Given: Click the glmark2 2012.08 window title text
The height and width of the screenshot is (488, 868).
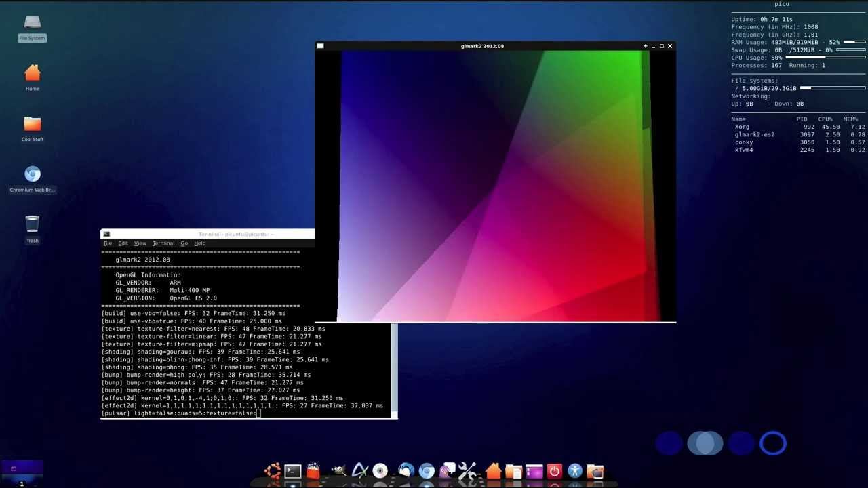Looking at the screenshot, I should pyautogui.click(x=482, y=46).
